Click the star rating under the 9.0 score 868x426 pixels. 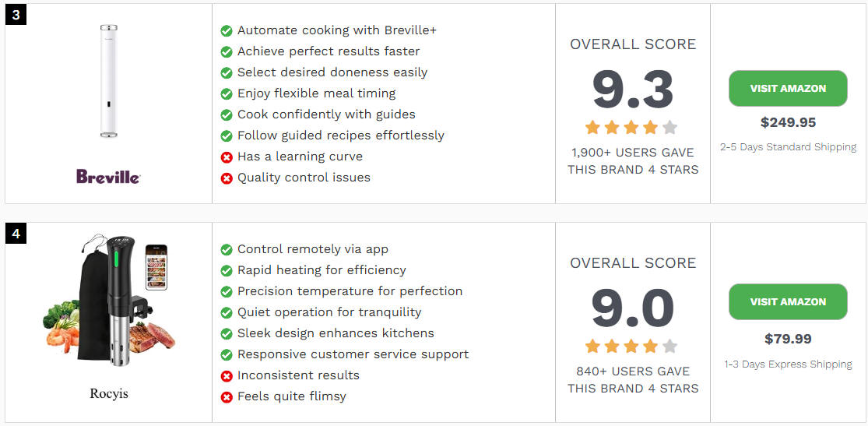pyautogui.click(x=631, y=347)
